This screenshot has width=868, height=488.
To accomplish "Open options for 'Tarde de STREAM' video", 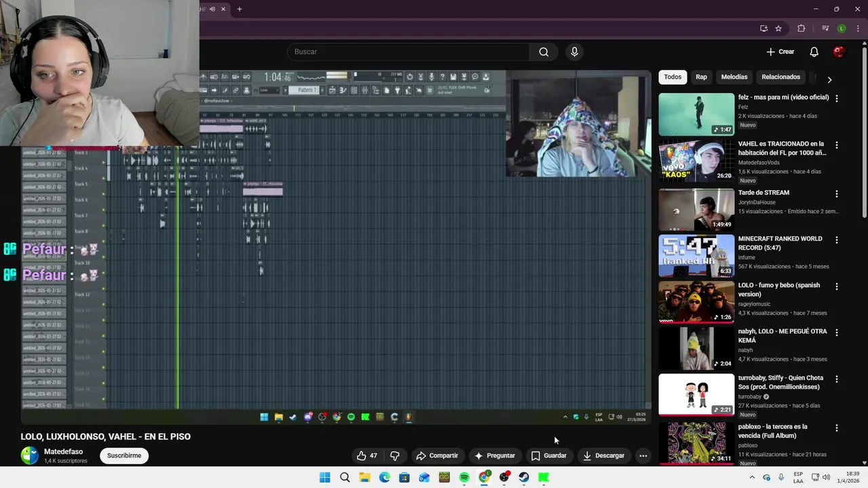I will coord(836,194).
